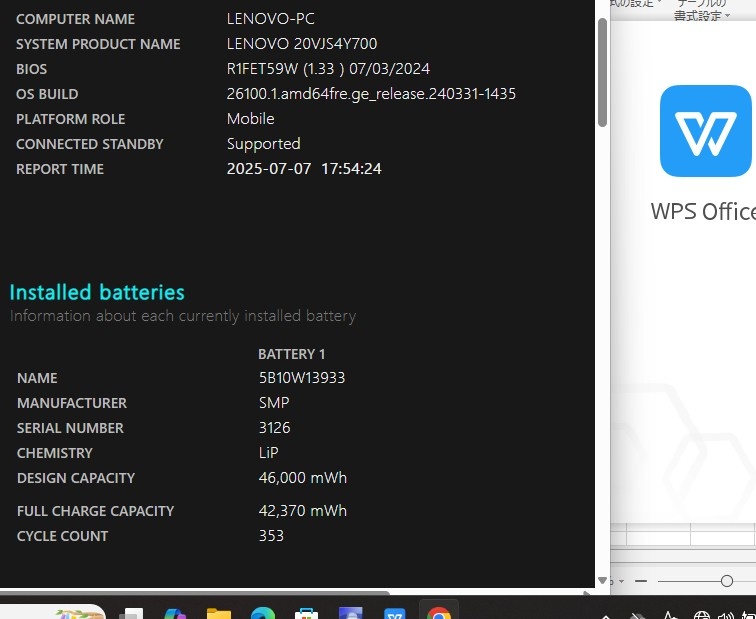The height and width of the screenshot is (619, 756).
Task: Click the MANUFACTURER label
Action: coord(72,403)
